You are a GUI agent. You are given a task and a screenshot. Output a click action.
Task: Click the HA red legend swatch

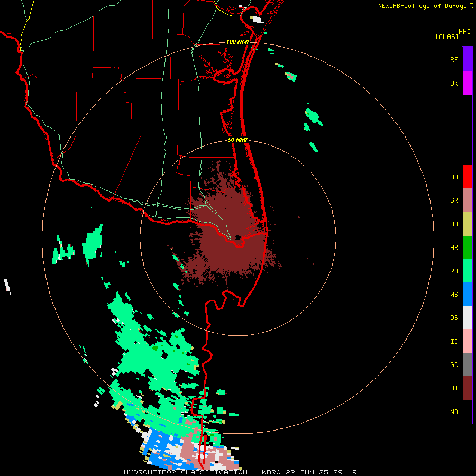click(x=467, y=177)
